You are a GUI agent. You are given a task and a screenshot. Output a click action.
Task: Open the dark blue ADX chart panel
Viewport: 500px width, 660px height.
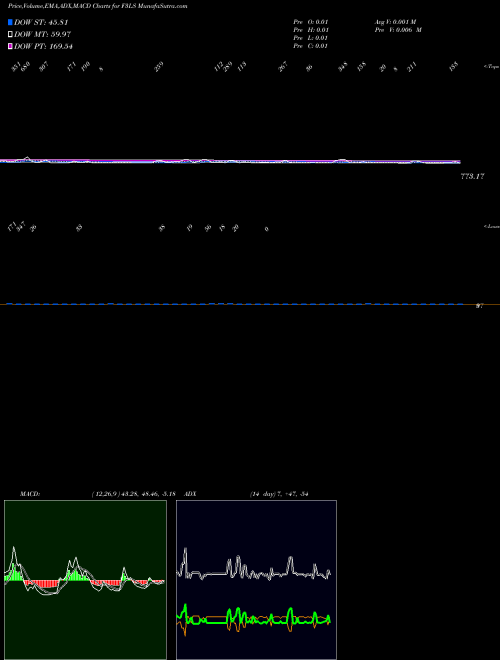pos(256,580)
